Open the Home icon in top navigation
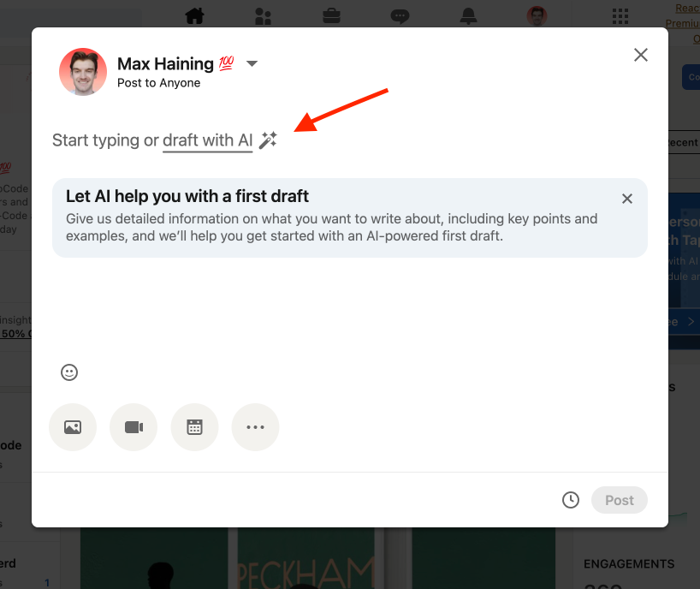This screenshot has height=589, width=700. coord(194,15)
